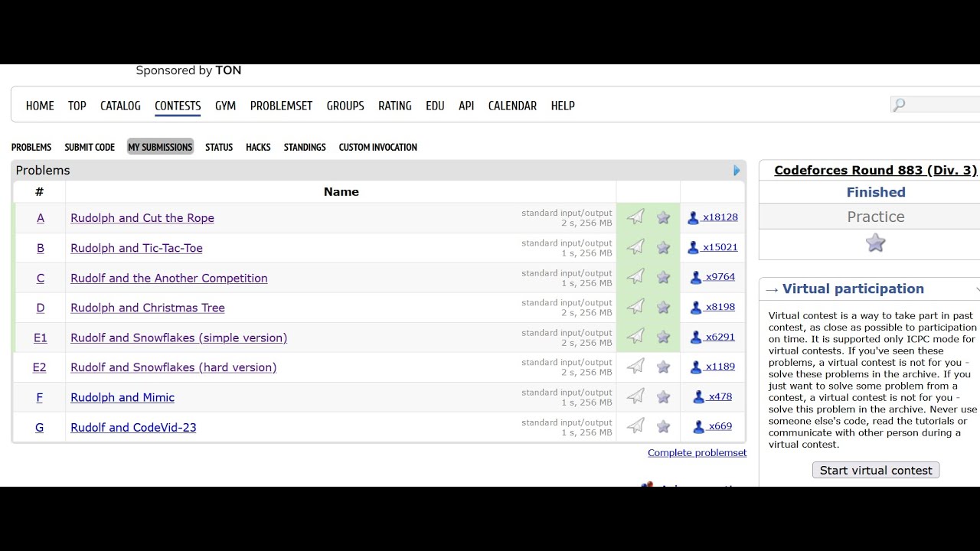Open Complete problemset link

click(x=697, y=453)
